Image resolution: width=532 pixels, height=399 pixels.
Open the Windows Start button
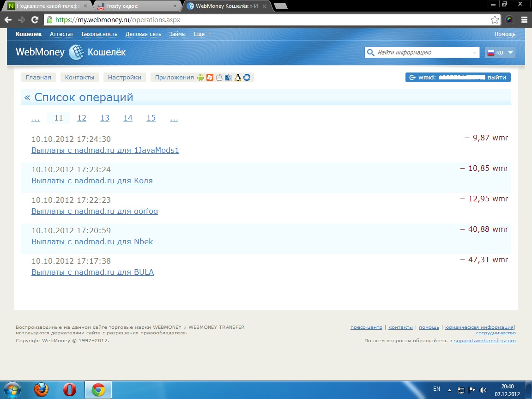(x=12, y=390)
